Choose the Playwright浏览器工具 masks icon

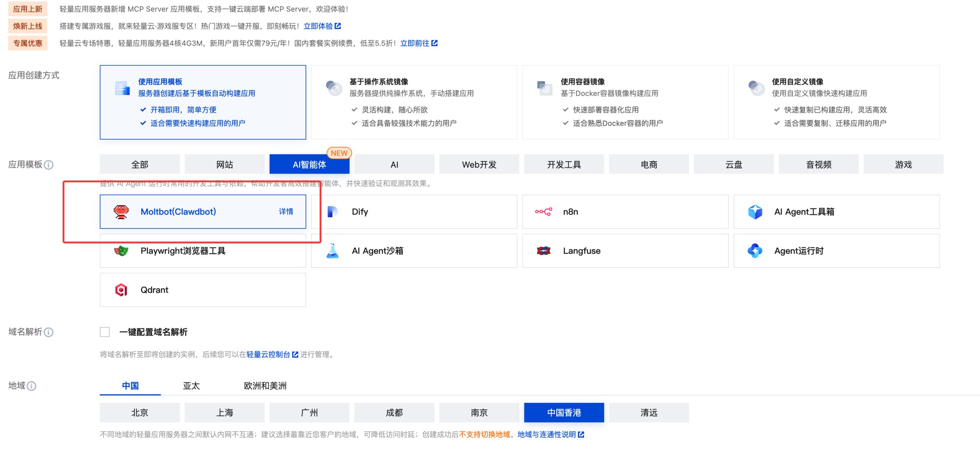click(x=121, y=251)
